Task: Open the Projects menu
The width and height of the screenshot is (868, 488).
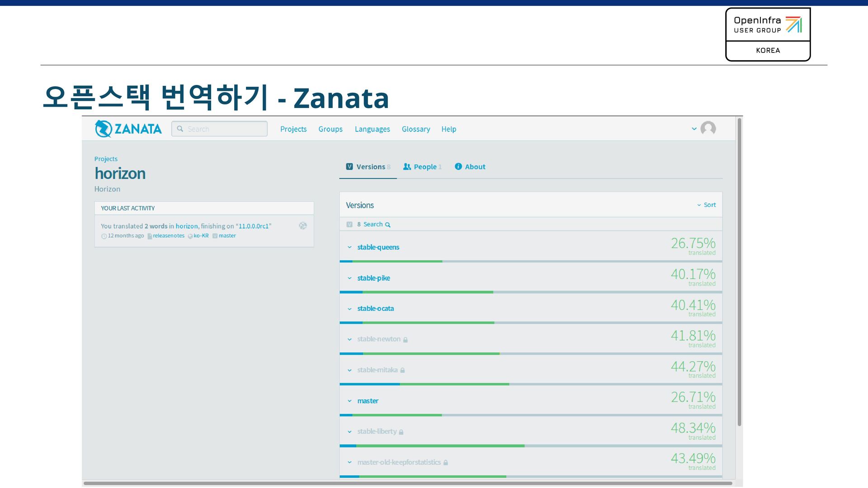Action: (293, 129)
